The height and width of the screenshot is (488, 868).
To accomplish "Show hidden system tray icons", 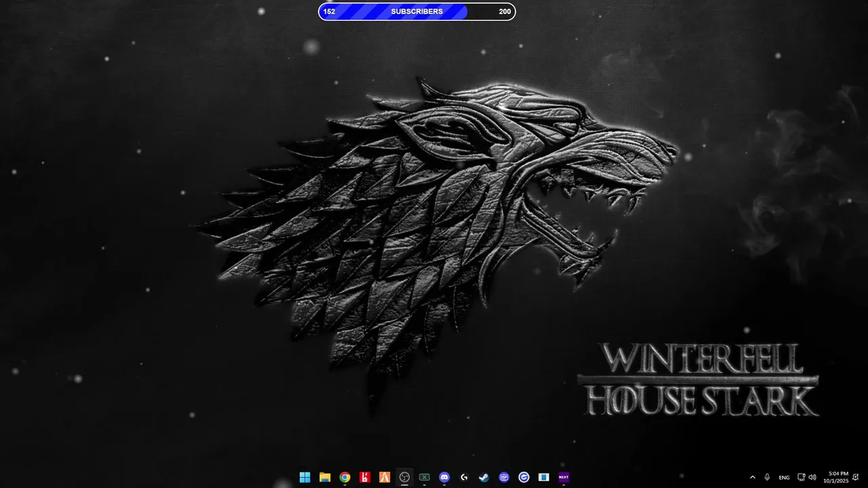I will point(752,477).
